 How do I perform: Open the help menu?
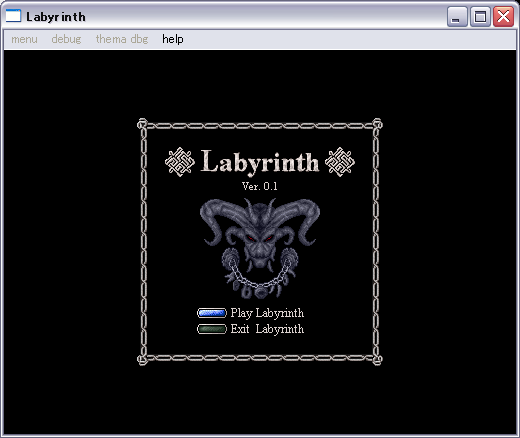tap(173, 39)
